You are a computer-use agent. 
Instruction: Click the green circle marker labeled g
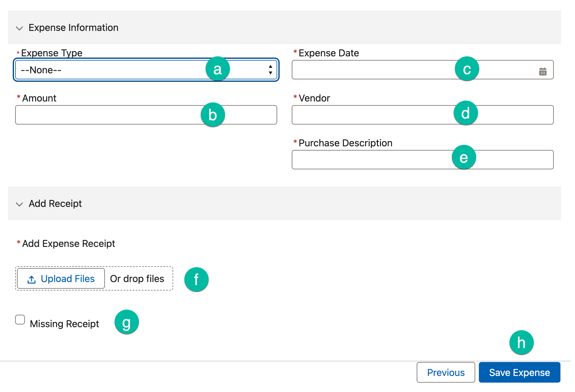(x=126, y=322)
